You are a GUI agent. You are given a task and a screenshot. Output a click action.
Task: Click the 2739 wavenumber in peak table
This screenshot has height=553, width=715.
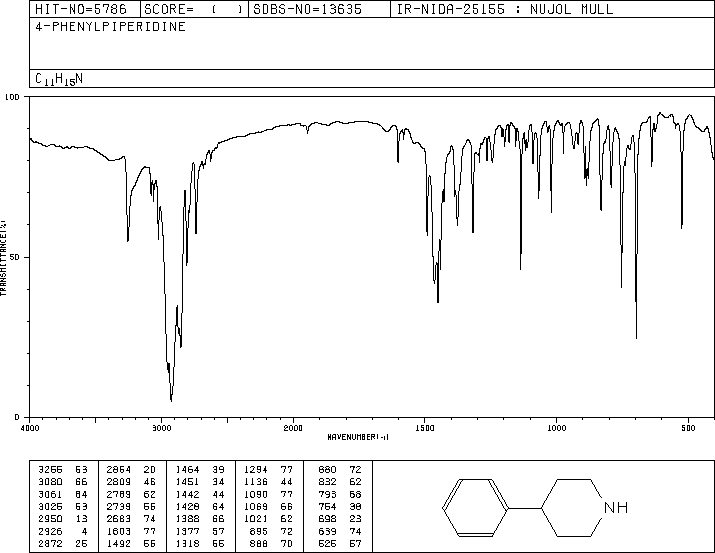click(119, 506)
